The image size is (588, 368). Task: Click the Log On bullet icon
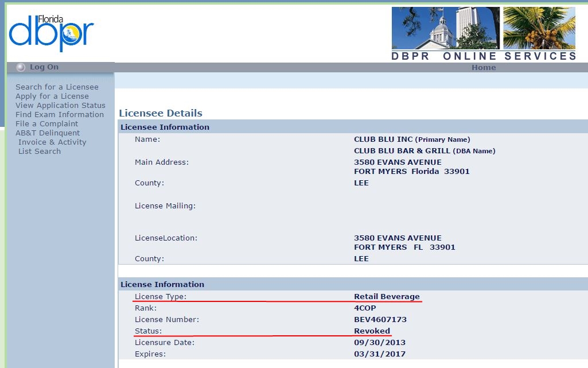[21, 67]
